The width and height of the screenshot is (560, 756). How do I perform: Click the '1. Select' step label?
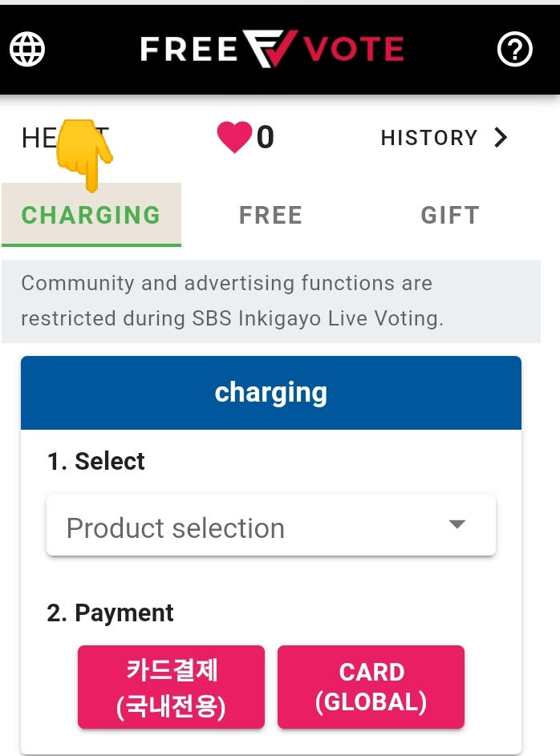coord(96,461)
